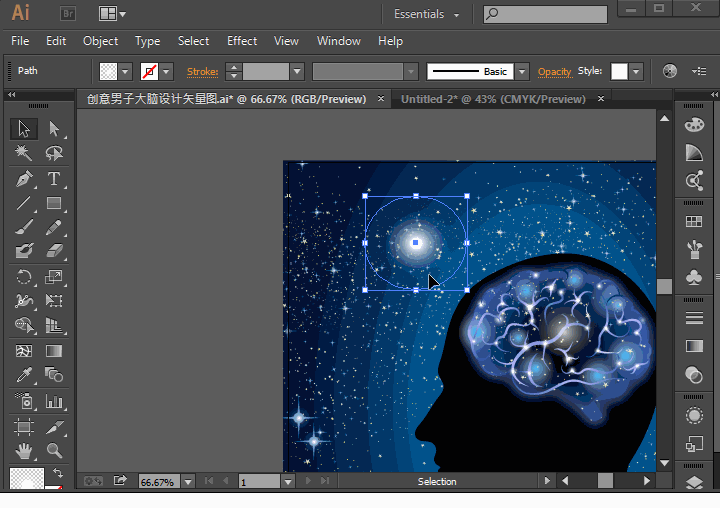Open the Essentials workspace dropdown
The image size is (720, 508).
[427, 15]
